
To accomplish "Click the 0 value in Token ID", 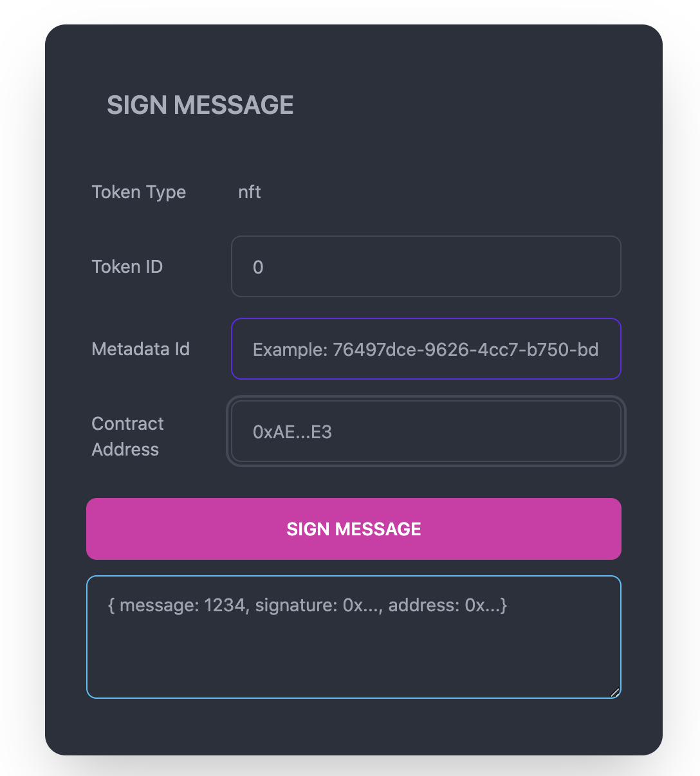I will pyautogui.click(x=258, y=267).
